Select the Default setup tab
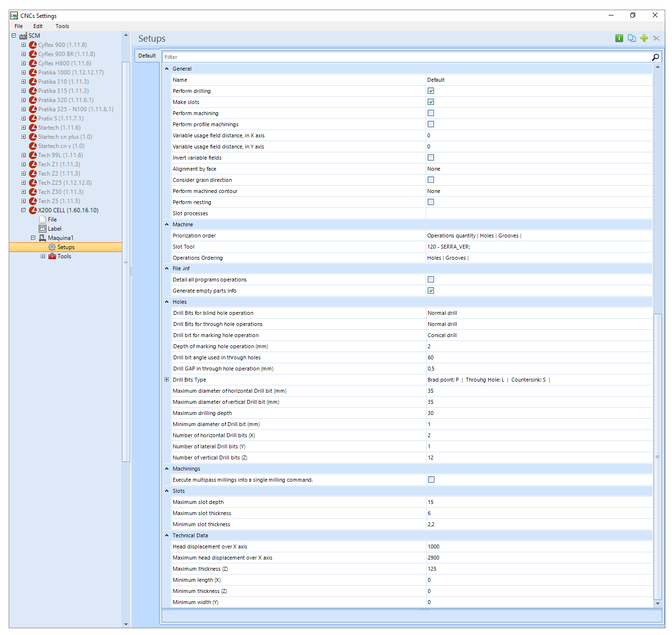 click(147, 56)
